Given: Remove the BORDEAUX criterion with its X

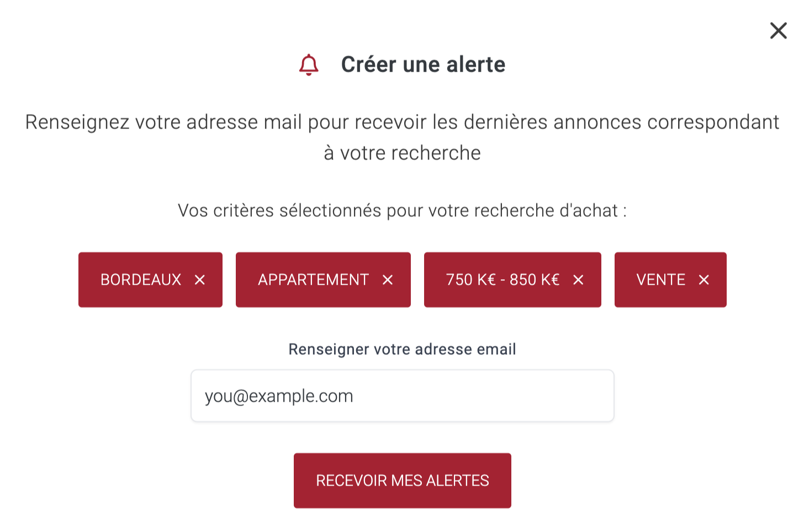Looking at the screenshot, I should click(x=200, y=280).
